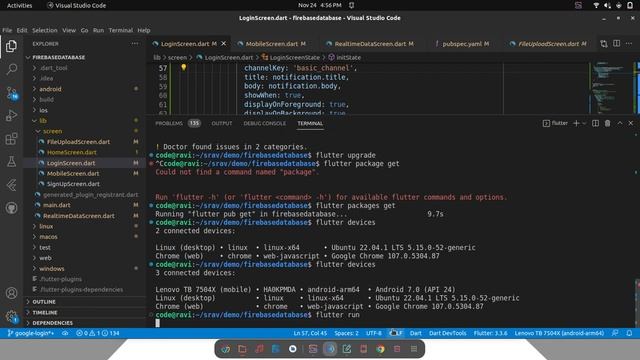Open Google Chrome from the dock

[x=380, y=349]
